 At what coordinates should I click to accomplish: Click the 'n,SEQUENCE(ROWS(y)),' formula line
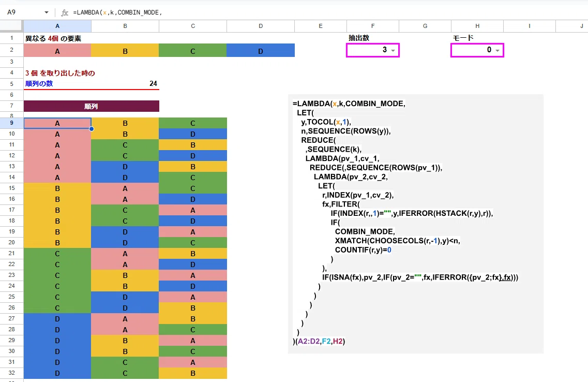(346, 131)
